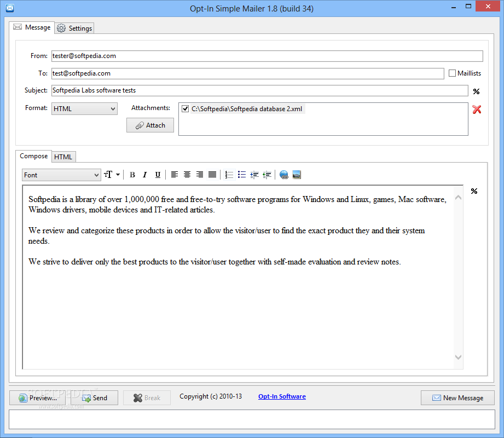Insert an image into the message

click(x=297, y=175)
